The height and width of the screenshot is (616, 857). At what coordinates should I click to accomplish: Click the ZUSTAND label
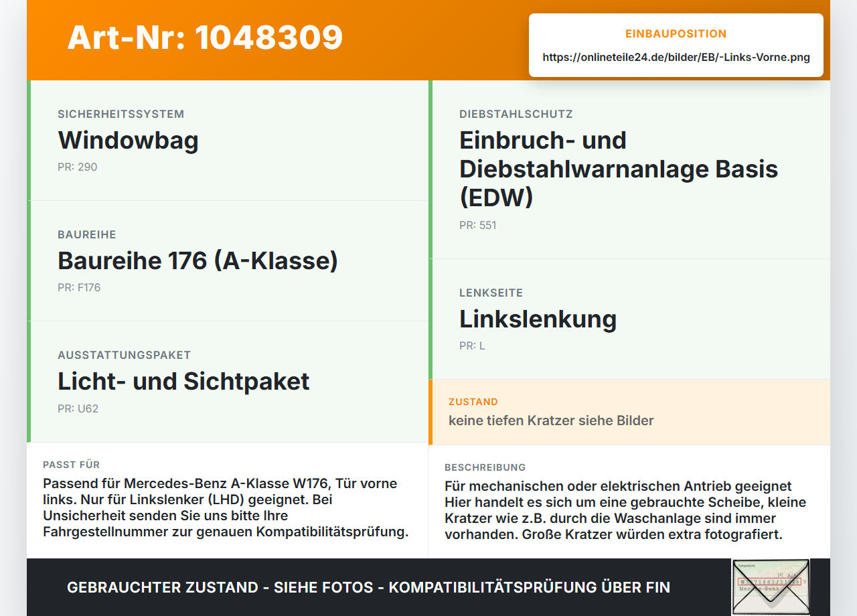pyautogui.click(x=473, y=402)
